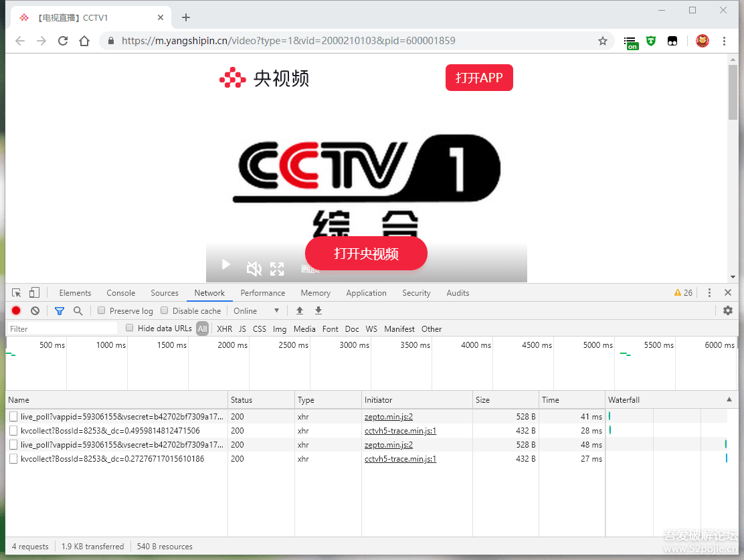Open the DevTools three-dot menu
Viewport: 744px width, 560px height.
[709, 292]
